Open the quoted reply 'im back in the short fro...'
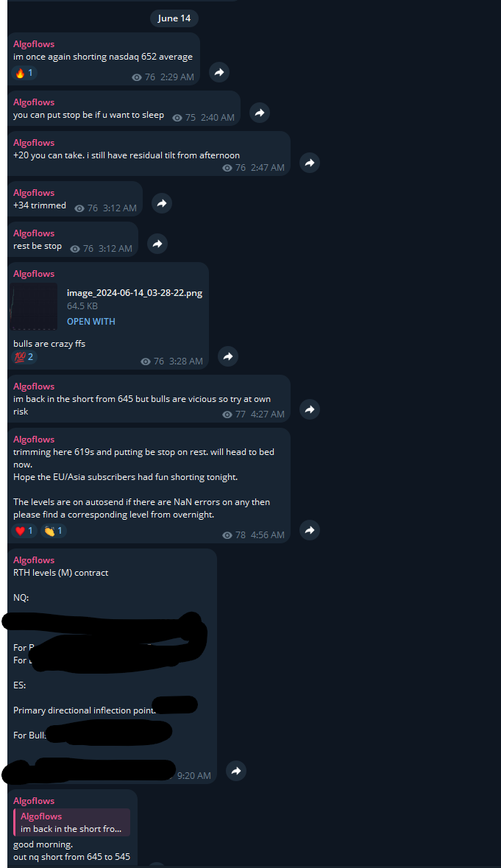The width and height of the screenshot is (501, 868). [x=72, y=822]
